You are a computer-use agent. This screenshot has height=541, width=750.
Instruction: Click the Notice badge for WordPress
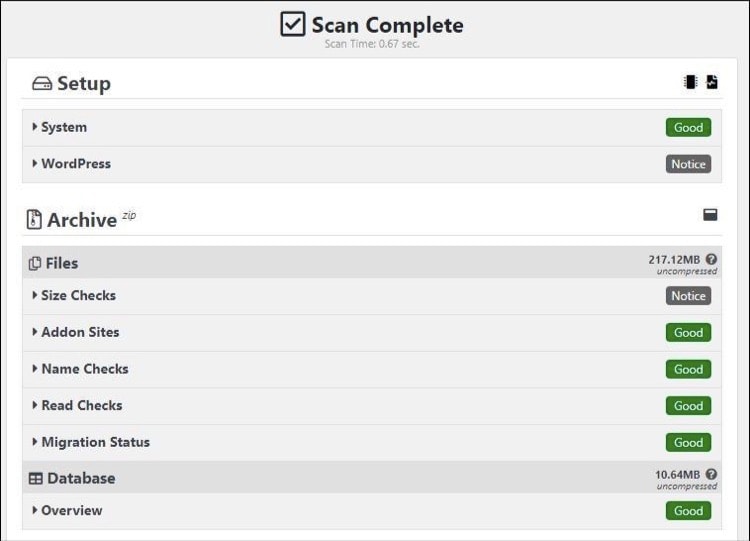pos(688,164)
